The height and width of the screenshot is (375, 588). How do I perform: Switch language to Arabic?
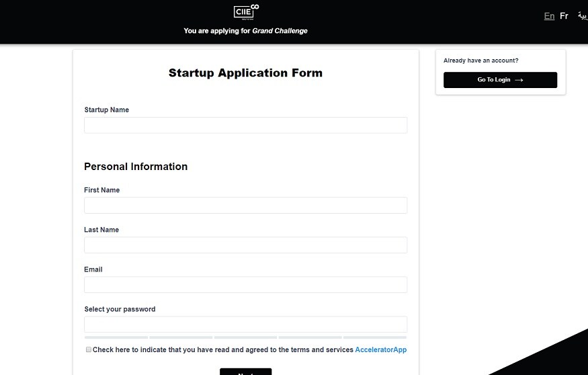tap(583, 15)
